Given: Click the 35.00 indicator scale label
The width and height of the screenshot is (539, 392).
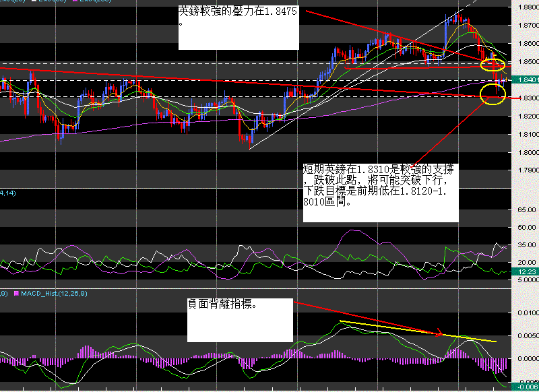Looking at the screenshot, I should pyautogui.click(x=527, y=245).
